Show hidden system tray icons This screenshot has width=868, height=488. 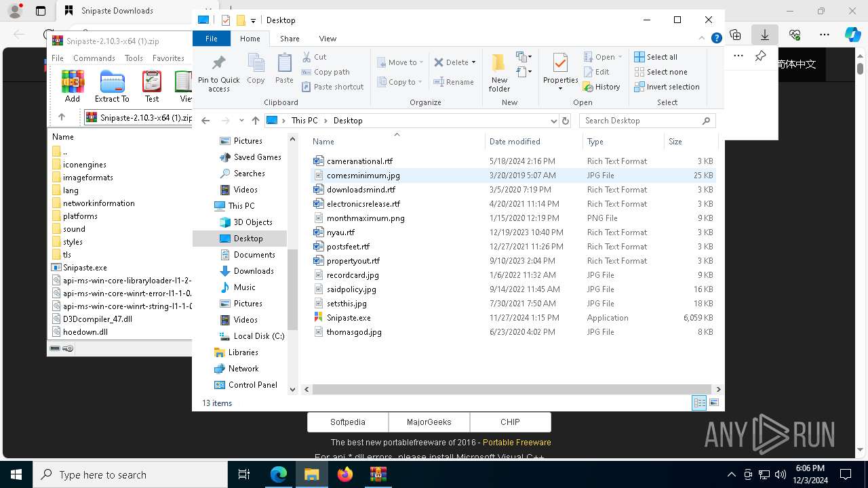[731, 474]
